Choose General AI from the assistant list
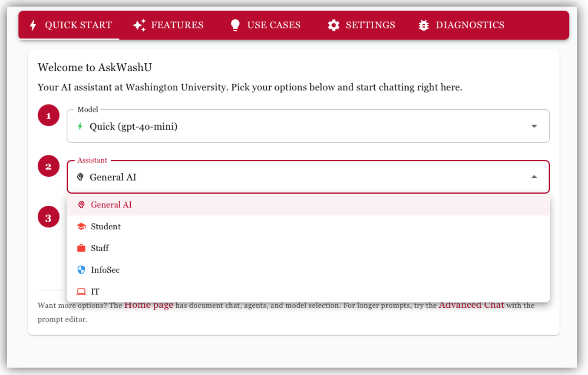This screenshot has height=375, width=588. [111, 205]
